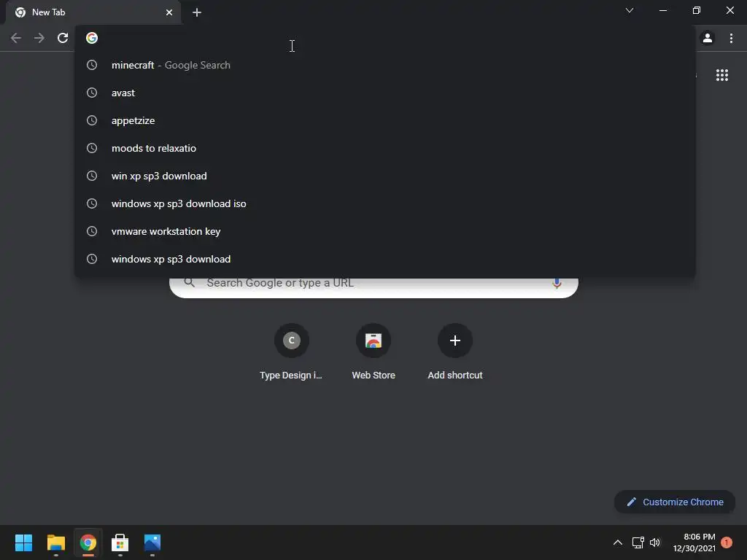Image resolution: width=747 pixels, height=560 pixels.
Task: Choose the win xp sp3 download suggestion
Action: tap(385, 176)
